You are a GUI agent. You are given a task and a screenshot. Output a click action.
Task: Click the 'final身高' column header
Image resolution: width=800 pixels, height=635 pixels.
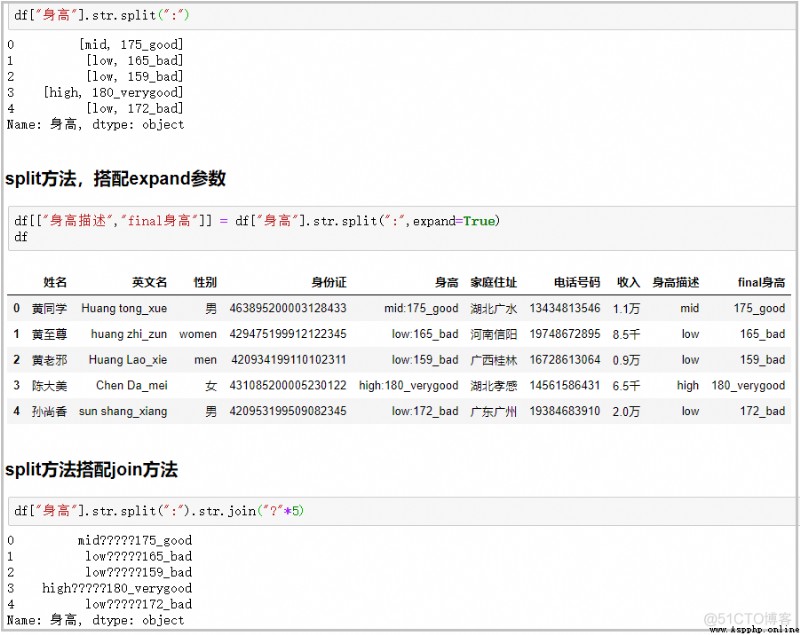[x=761, y=282]
